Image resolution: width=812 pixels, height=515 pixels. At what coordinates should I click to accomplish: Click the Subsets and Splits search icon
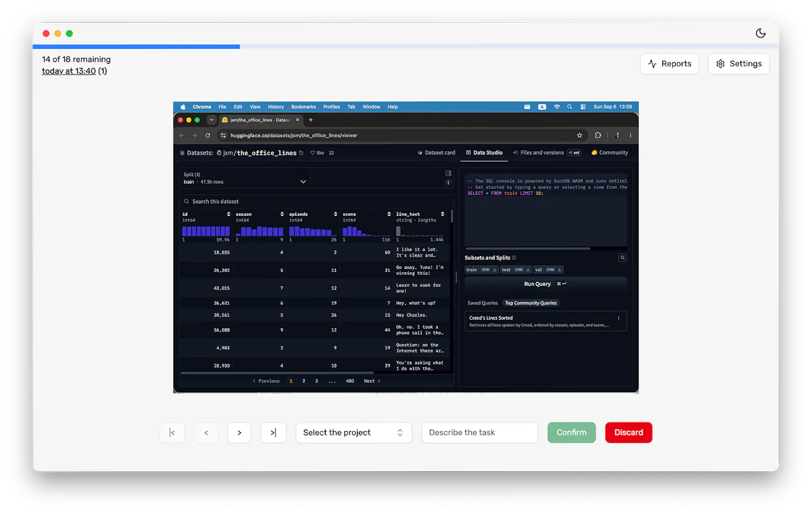[x=622, y=257]
